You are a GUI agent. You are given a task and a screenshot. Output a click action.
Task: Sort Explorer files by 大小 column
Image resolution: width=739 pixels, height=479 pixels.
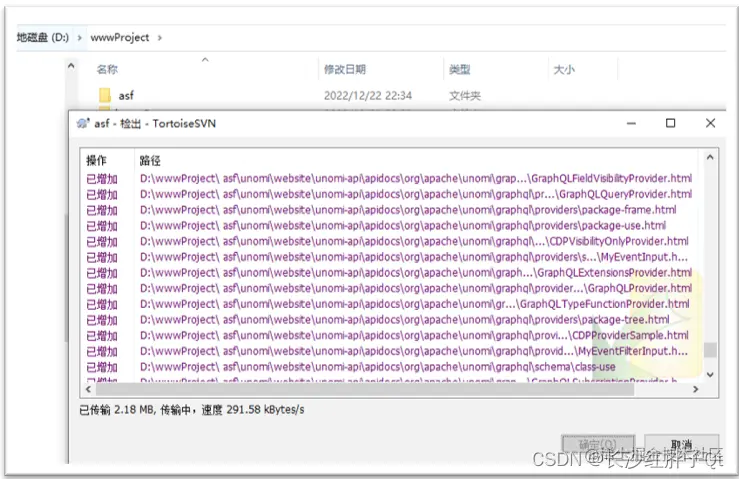pyautogui.click(x=564, y=70)
